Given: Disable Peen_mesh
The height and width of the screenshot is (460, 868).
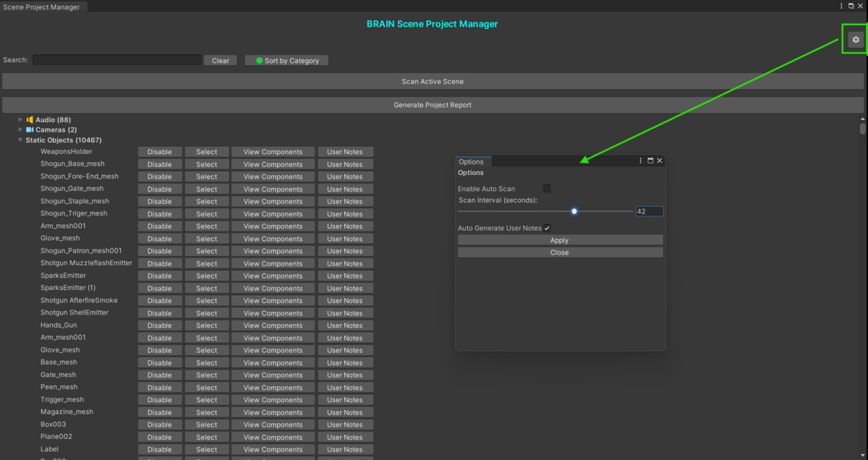Looking at the screenshot, I should click(x=160, y=388).
